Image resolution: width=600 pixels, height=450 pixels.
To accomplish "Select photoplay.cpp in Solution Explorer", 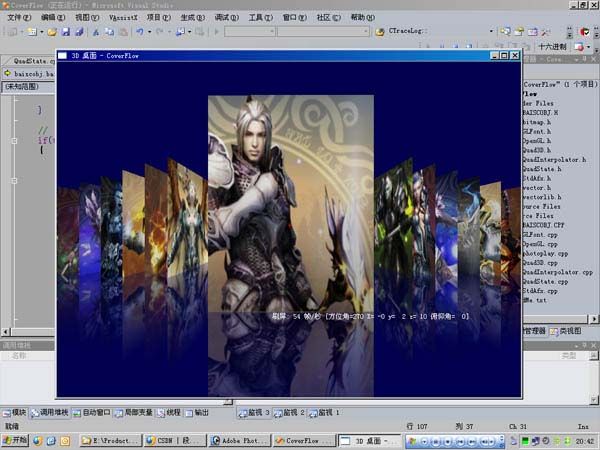I will pos(546,253).
